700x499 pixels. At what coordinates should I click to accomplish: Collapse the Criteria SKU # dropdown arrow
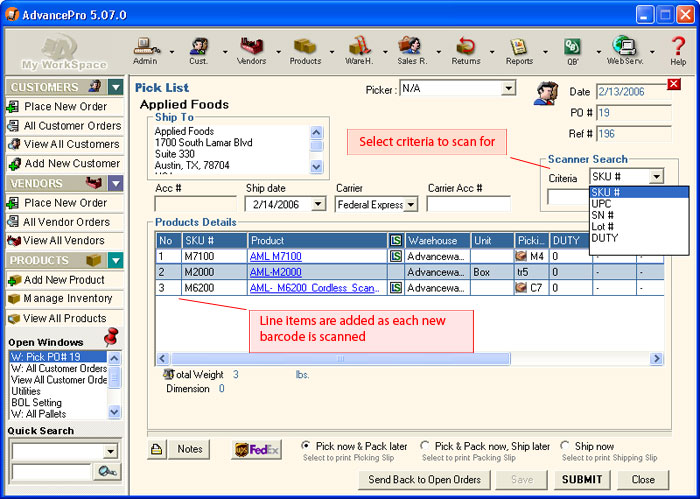tap(656, 177)
